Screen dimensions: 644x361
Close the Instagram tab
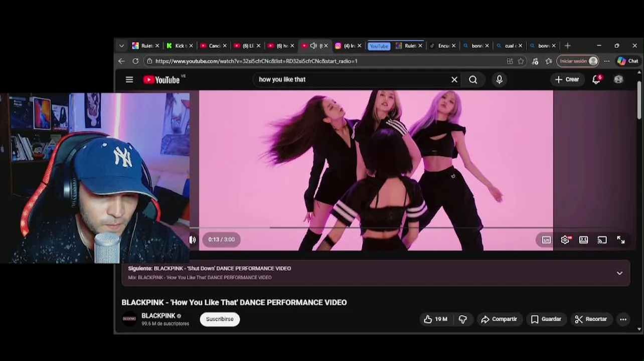click(359, 46)
